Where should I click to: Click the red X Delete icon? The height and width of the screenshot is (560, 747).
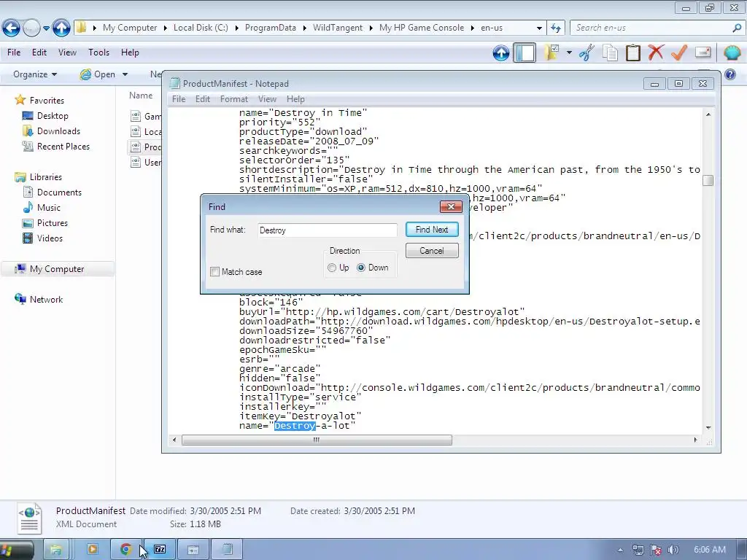pos(656,52)
